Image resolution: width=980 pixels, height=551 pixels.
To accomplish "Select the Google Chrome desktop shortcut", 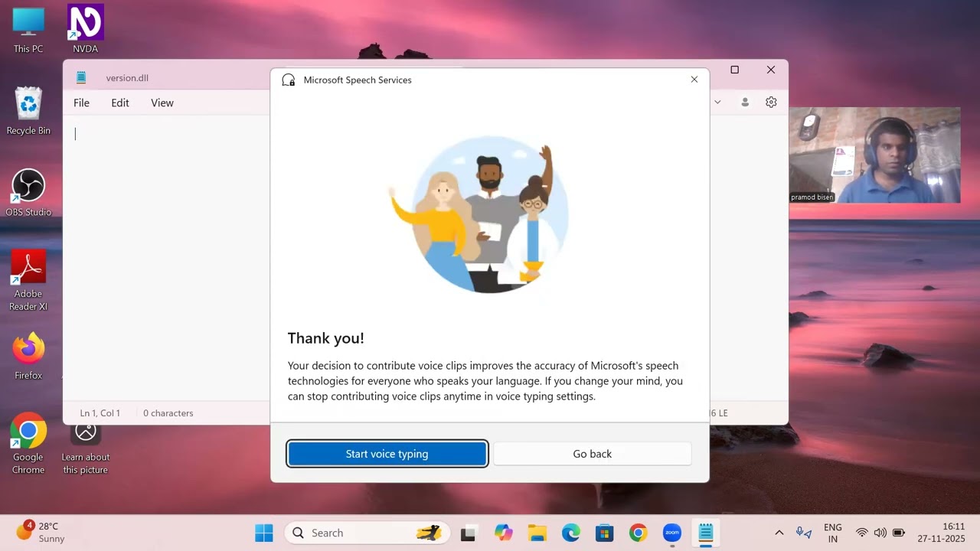I will [28, 444].
